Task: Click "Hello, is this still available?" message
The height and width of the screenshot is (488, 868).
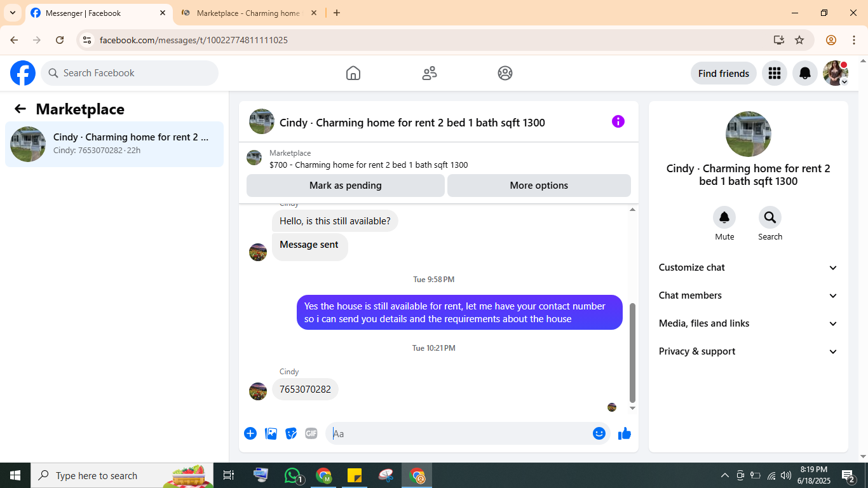Action: [x=335, y=221]
